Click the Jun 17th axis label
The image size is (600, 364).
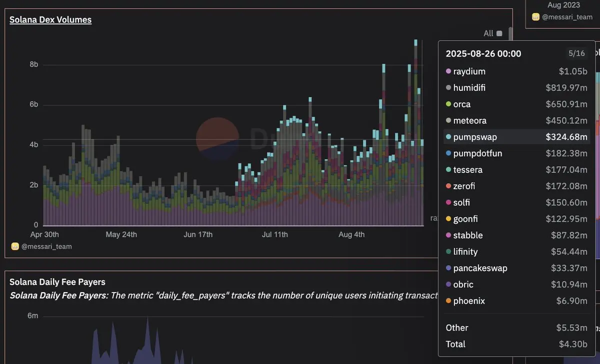[198, 235]
